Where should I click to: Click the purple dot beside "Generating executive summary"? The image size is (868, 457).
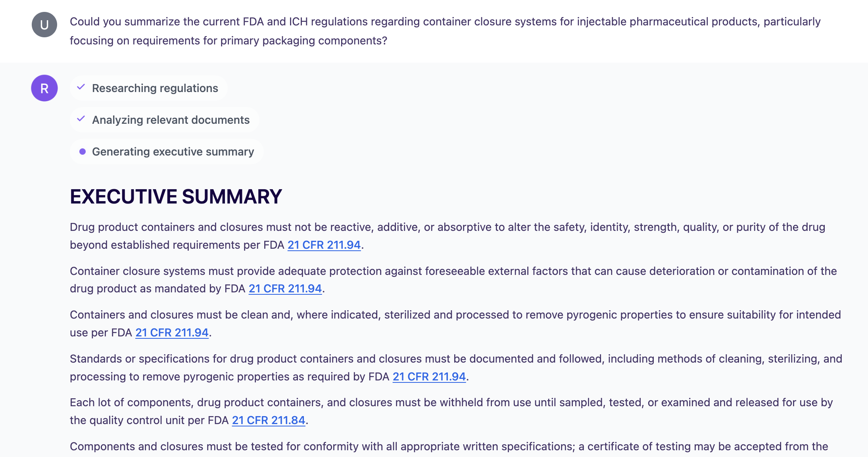(83, 152)
